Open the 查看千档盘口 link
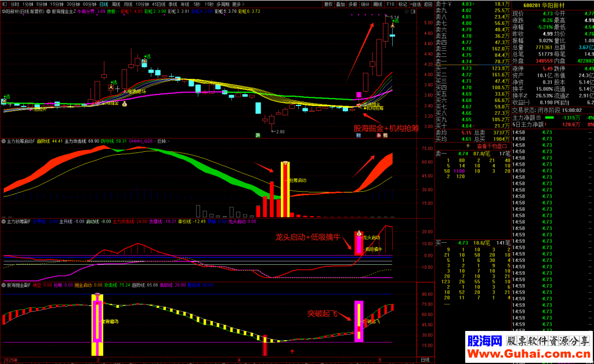This screenshot has height=364, width=594. [491, 146]
